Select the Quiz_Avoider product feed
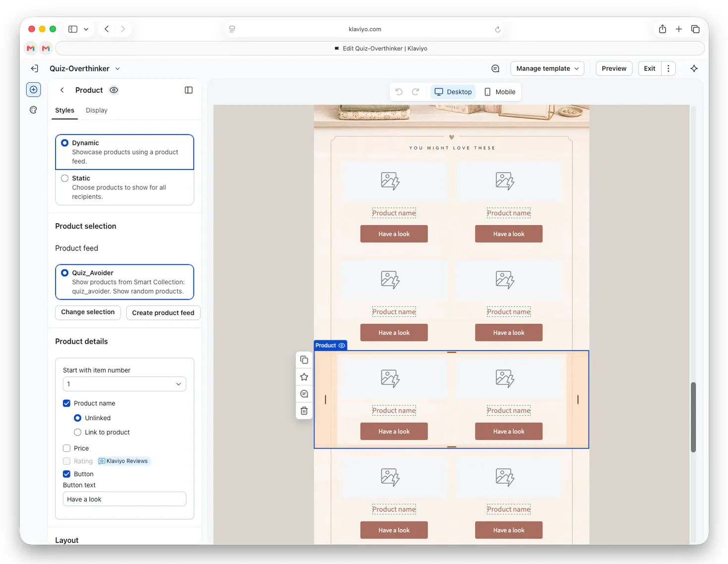 124,282
